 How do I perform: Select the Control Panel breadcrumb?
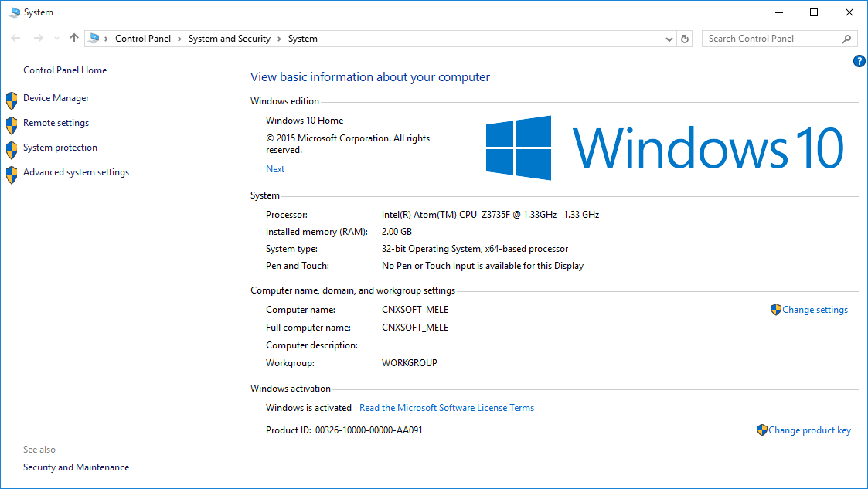[x=143, y=38]
